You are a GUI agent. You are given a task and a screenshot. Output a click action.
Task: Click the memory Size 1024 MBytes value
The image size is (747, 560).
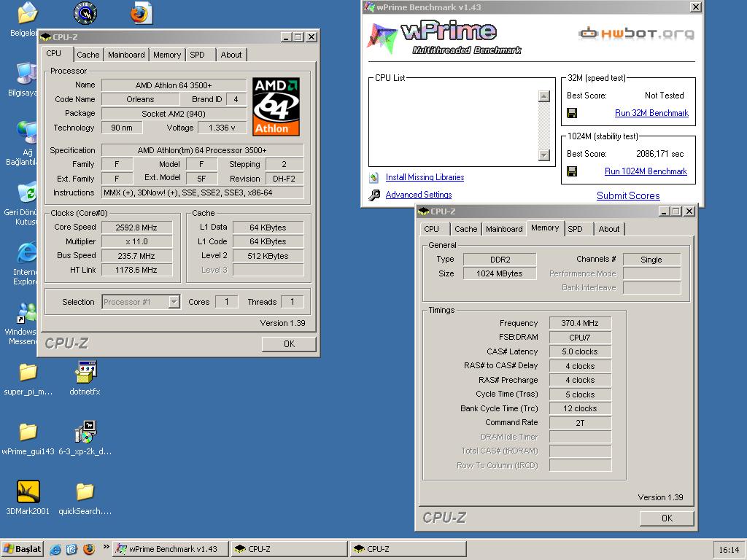pos(500,274)
